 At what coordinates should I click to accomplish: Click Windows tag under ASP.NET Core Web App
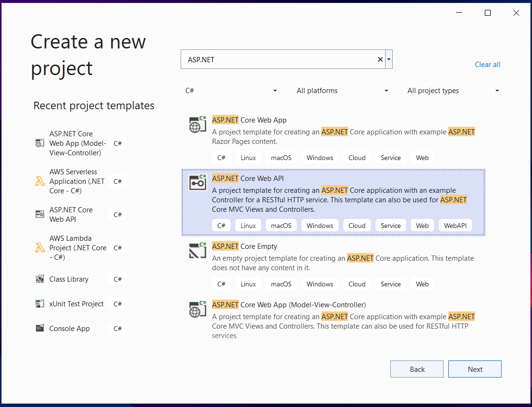coord(319,158)
